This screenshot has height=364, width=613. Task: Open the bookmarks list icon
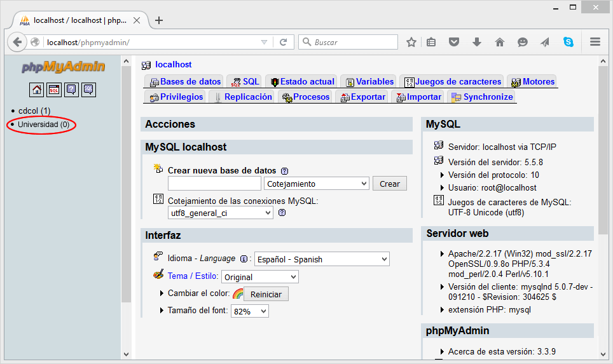click(431, 42)
